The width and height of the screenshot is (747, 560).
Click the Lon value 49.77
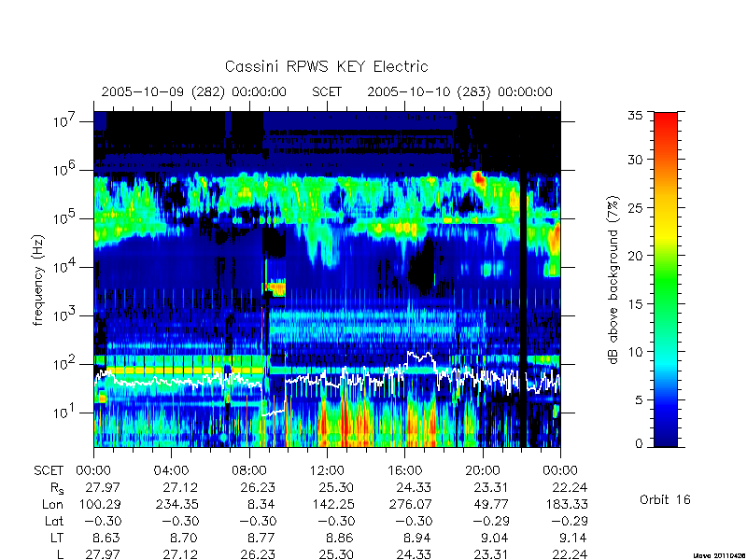(x=493, y=504)
